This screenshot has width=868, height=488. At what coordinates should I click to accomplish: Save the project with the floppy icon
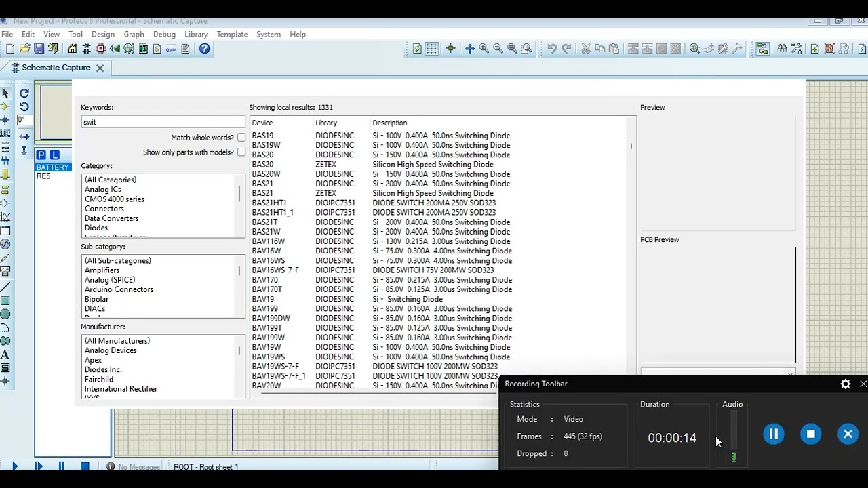point(39,49)
